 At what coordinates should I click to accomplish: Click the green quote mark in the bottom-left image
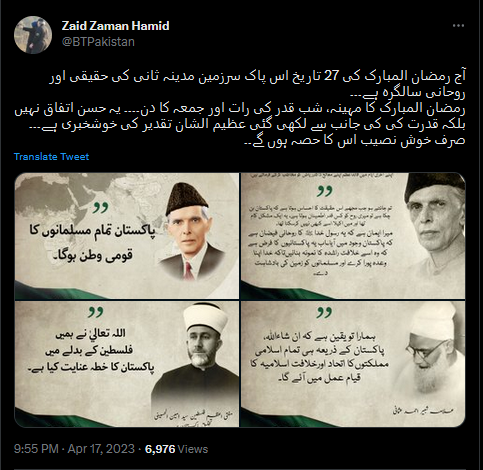click(x=95, y=311)
